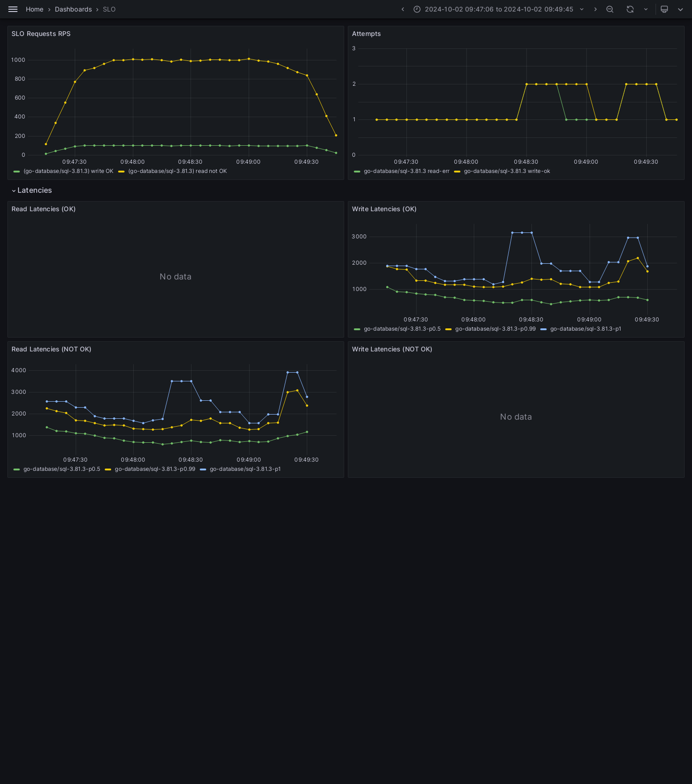The width and height of the screenshot is (692, 784).
Task: Open the time range picker
Action: 499,9
